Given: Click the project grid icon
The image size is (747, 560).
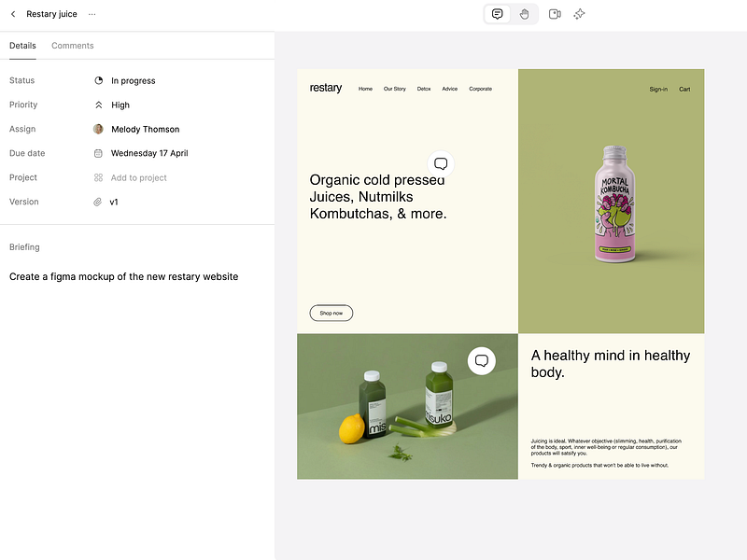Looking at the screenshot, I should 98,177.
